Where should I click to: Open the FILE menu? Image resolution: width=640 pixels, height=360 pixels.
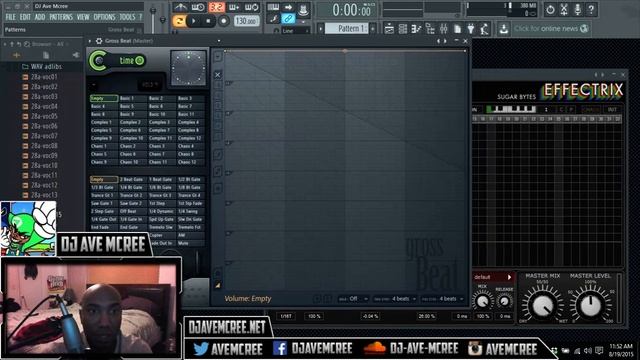pos(11,17)
